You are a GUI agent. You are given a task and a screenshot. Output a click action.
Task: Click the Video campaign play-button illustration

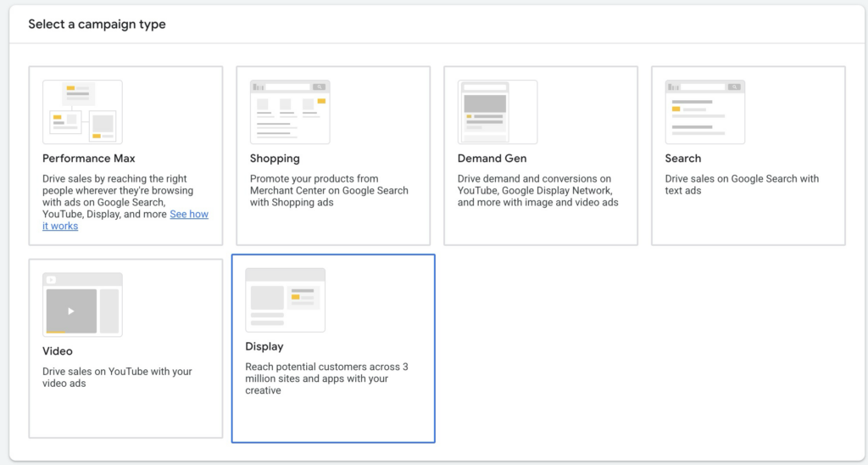pyautogui.click(x=71, y=311)
